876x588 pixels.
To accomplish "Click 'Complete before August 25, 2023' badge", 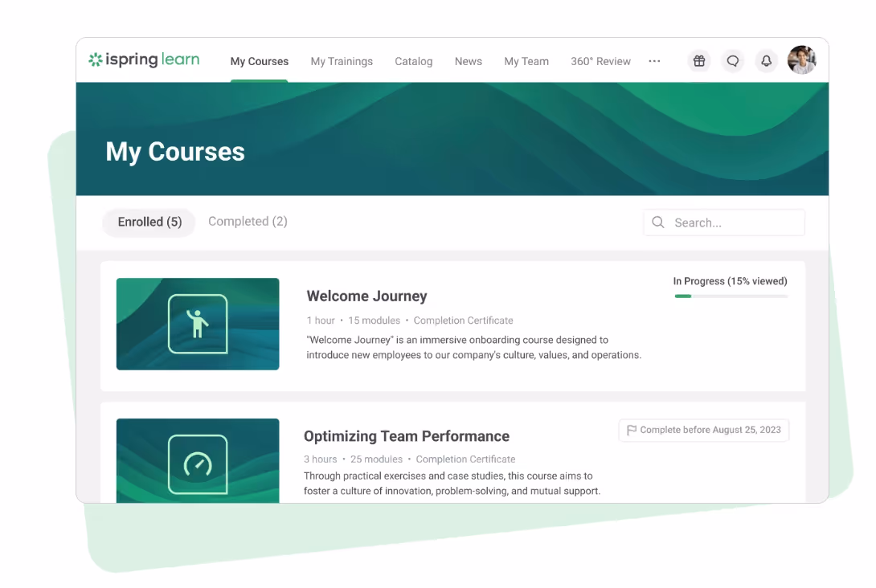I will coord(704,430).
